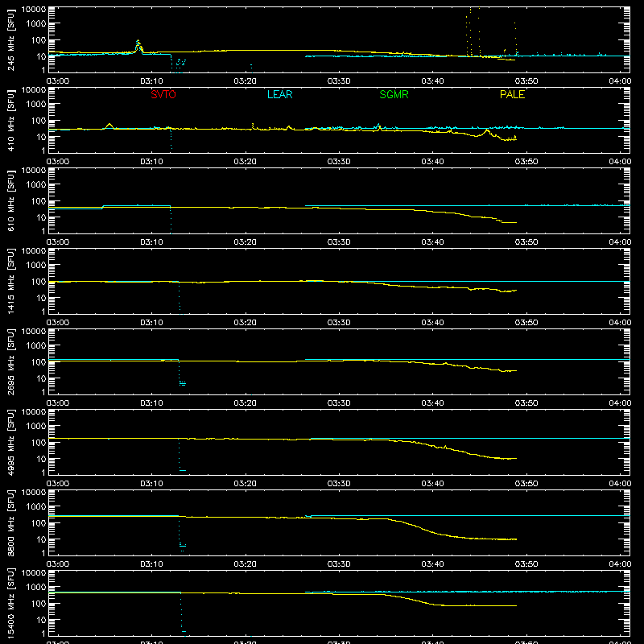644x644 pixels.
Task: Click the 10 y-tick of 1415 MHz plot
Action: (x=41, y=298)
